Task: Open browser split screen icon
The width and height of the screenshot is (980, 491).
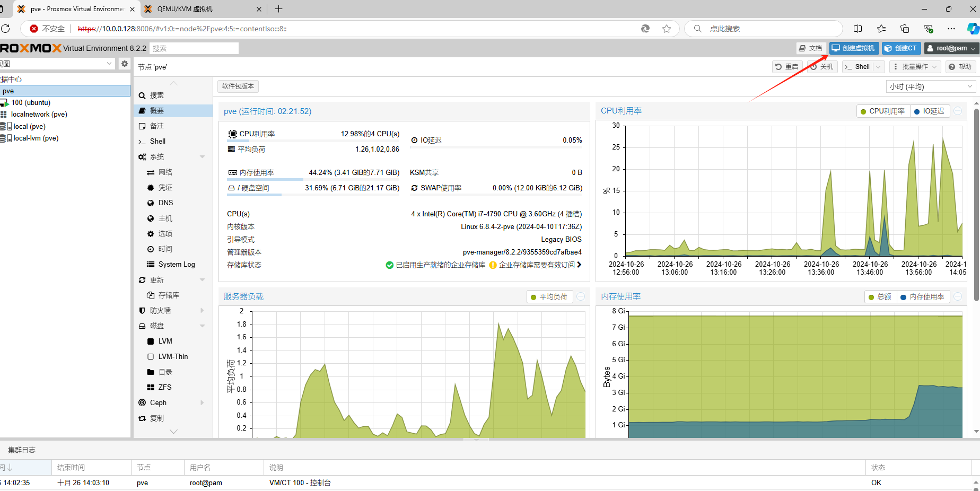Action: coord(858,29)
